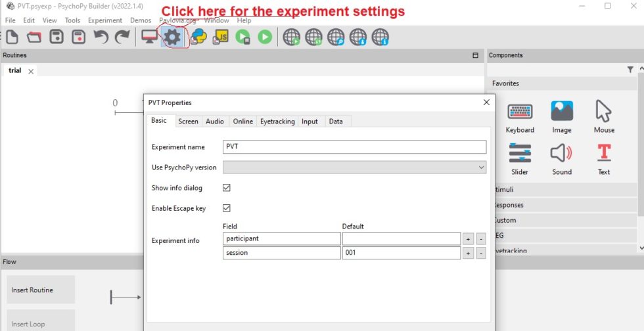Click the fourth Pavlovia globe icon

[358, 37]
